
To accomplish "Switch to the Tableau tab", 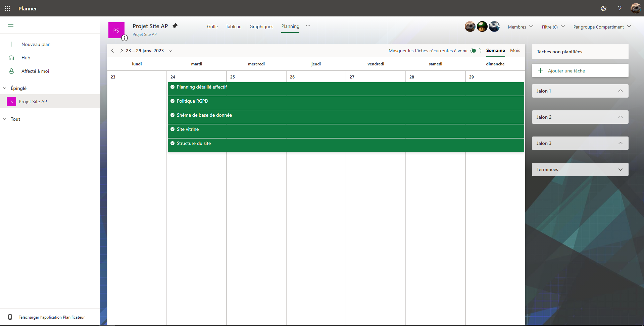I will (234, 26).
